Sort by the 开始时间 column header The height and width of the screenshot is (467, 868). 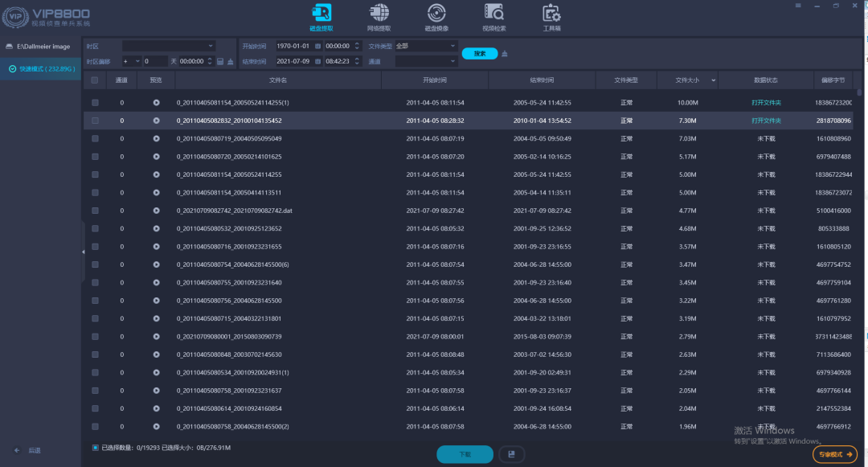click(x=435, y=80)
